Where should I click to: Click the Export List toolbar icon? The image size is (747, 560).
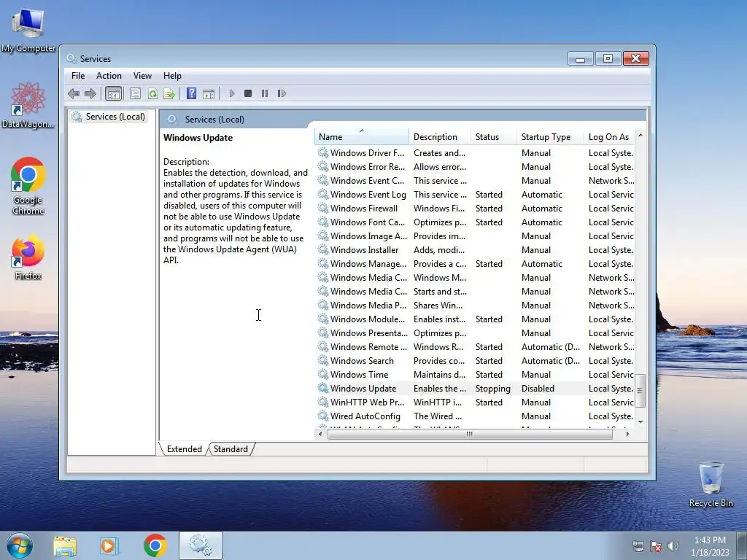(x=169, y=93)
